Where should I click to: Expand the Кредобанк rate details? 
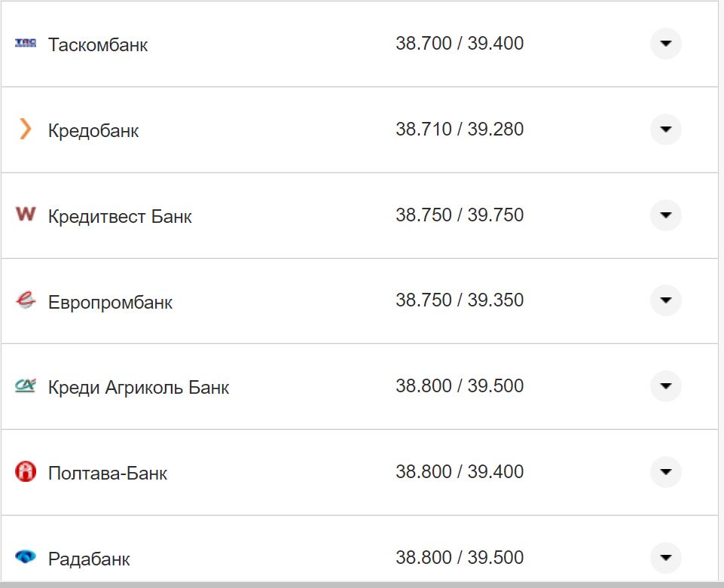click(x=665, y=129)
